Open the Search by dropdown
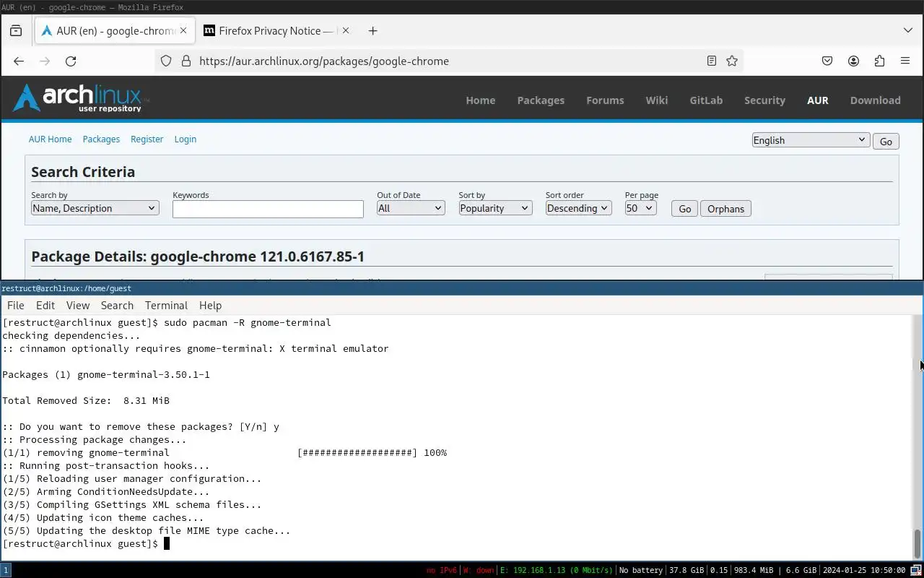The image size is (924, 578). (x=95, y=208)
